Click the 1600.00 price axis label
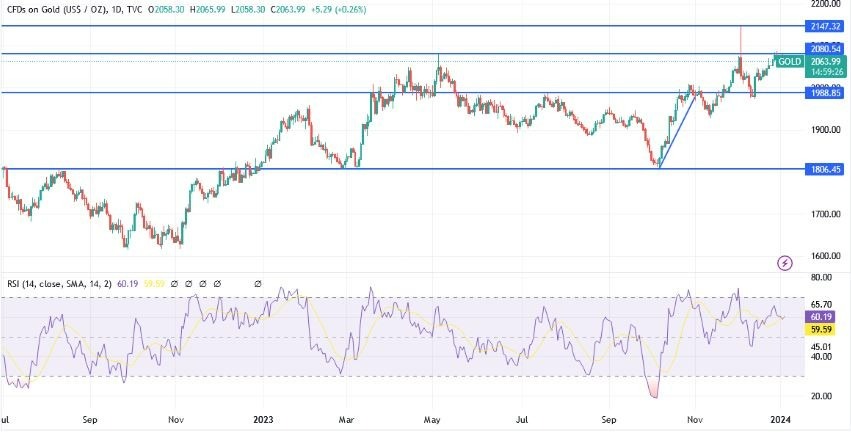The width and height of the screenshot is (851, 432). 825,256
